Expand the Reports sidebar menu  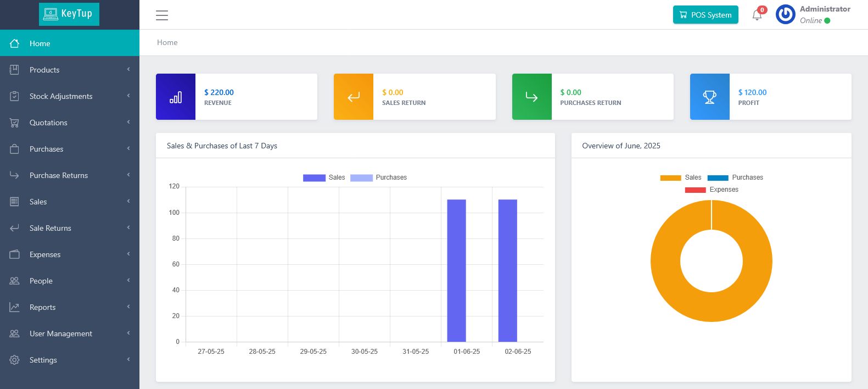[70, 307]
